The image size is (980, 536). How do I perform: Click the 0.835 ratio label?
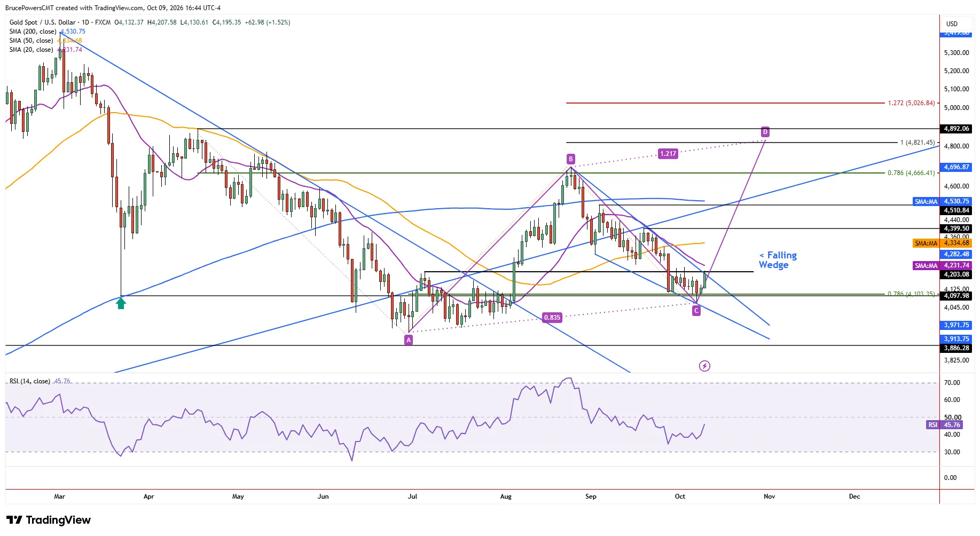pos(552,317)
